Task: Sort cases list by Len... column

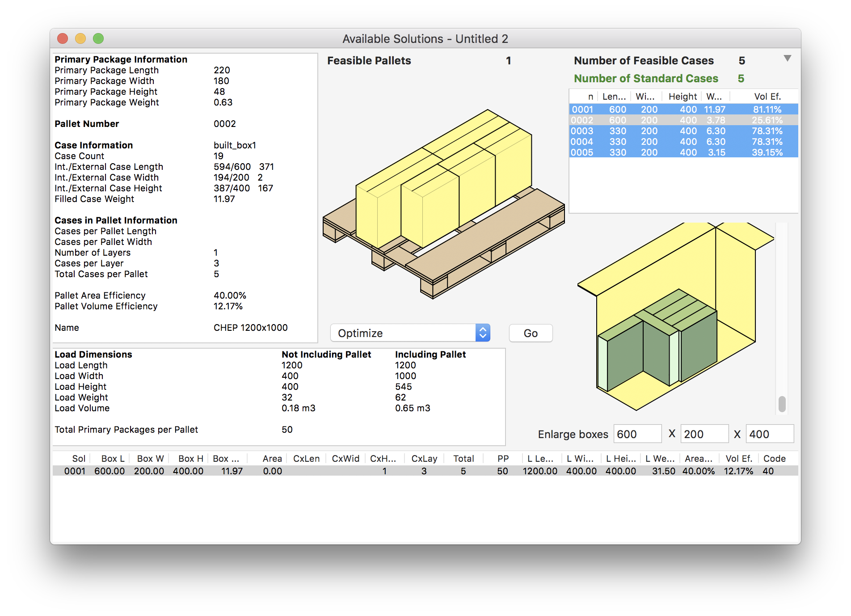Action: coord(614,97)
